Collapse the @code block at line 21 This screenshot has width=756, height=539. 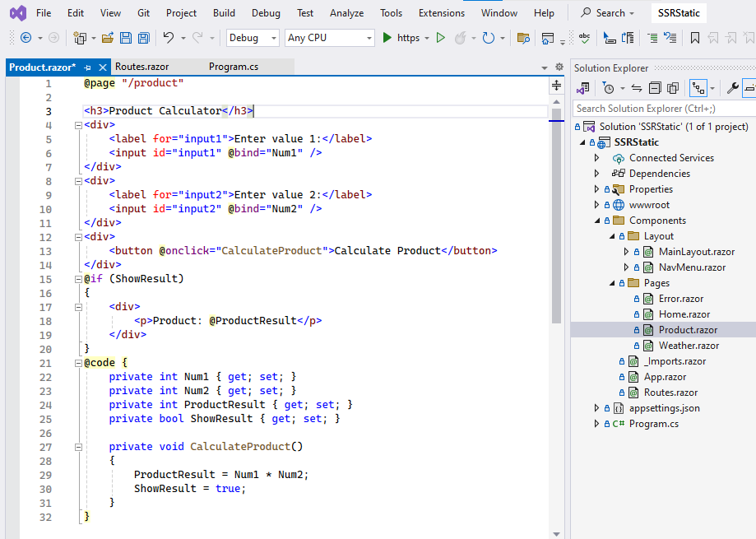click(78, 363)
